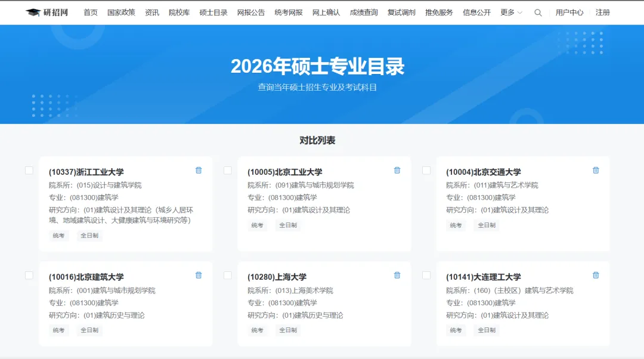This screenshot has height=359, width=644.
Task: Click the 统考 tag on 北京建筑大学 card
Action: [58, 330]
